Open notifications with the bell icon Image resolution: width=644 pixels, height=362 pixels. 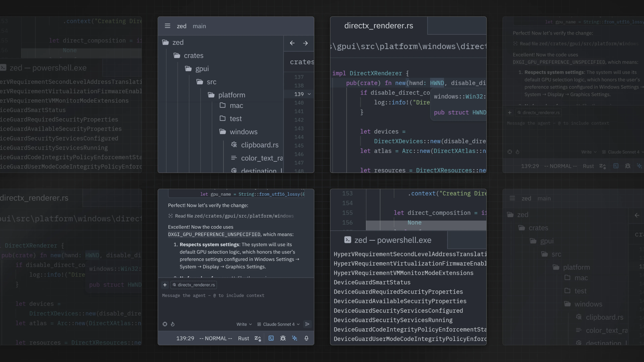coord(306,338)
